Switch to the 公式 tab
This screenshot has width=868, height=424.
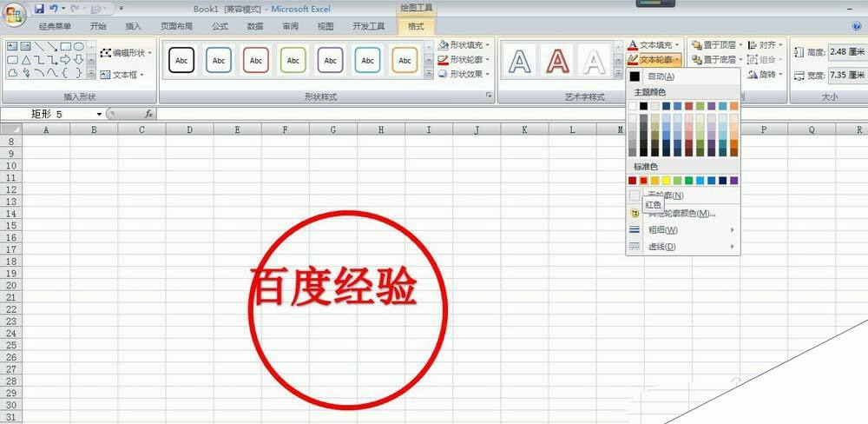point(220,26)
